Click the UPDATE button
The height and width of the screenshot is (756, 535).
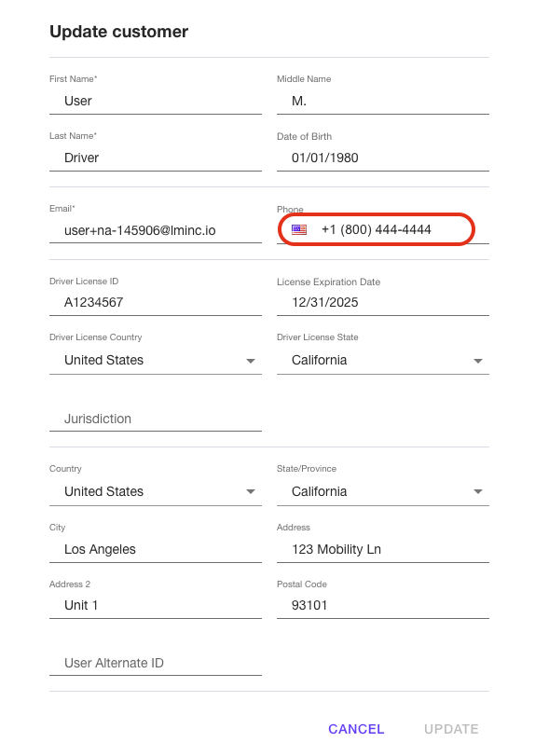click(451, 729)
